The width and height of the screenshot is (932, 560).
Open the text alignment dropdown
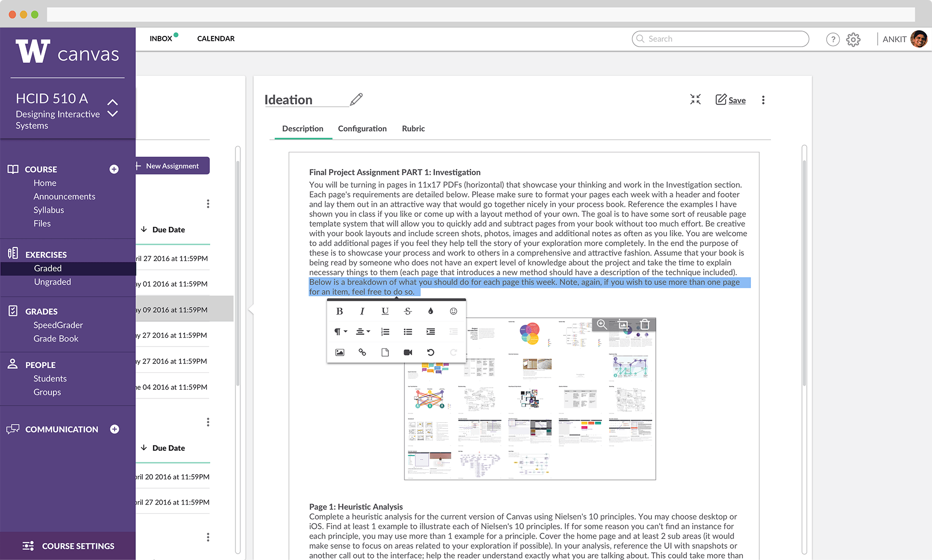tap(363, 331)
